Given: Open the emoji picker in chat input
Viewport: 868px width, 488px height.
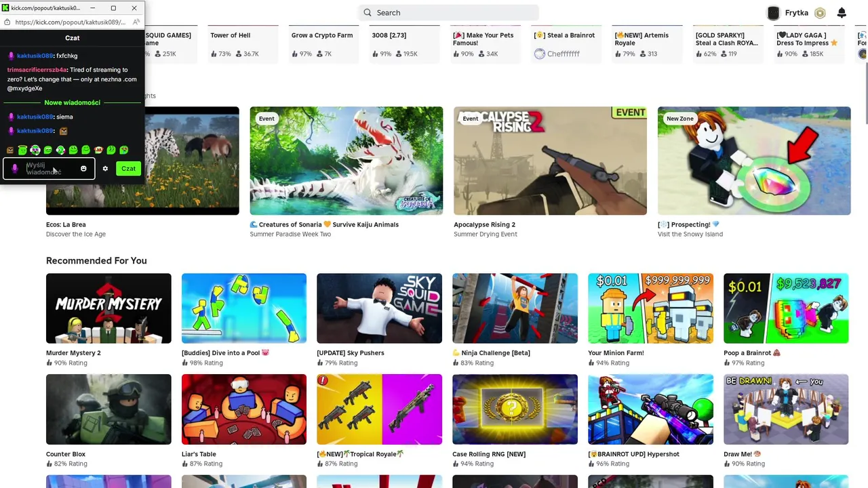Looking at the screenshot, I should 83,169.
